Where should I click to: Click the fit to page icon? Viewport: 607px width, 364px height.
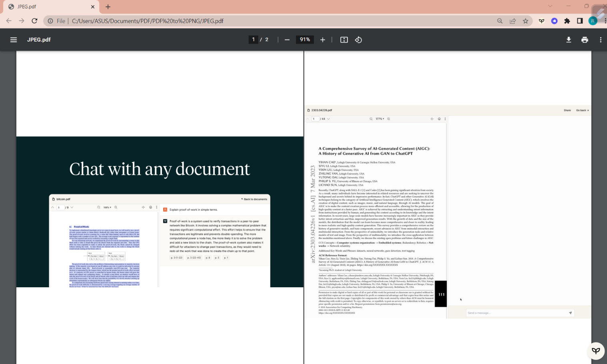pyautogui.click(x=344, y=40)
